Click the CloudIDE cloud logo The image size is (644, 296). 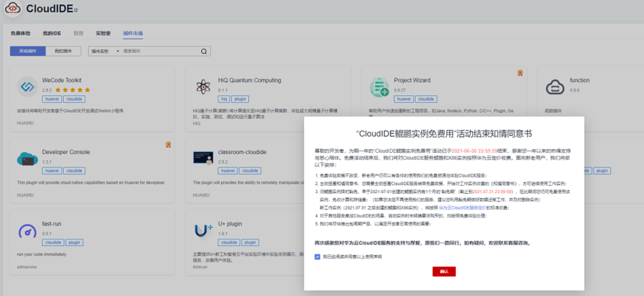coord(13,9)
